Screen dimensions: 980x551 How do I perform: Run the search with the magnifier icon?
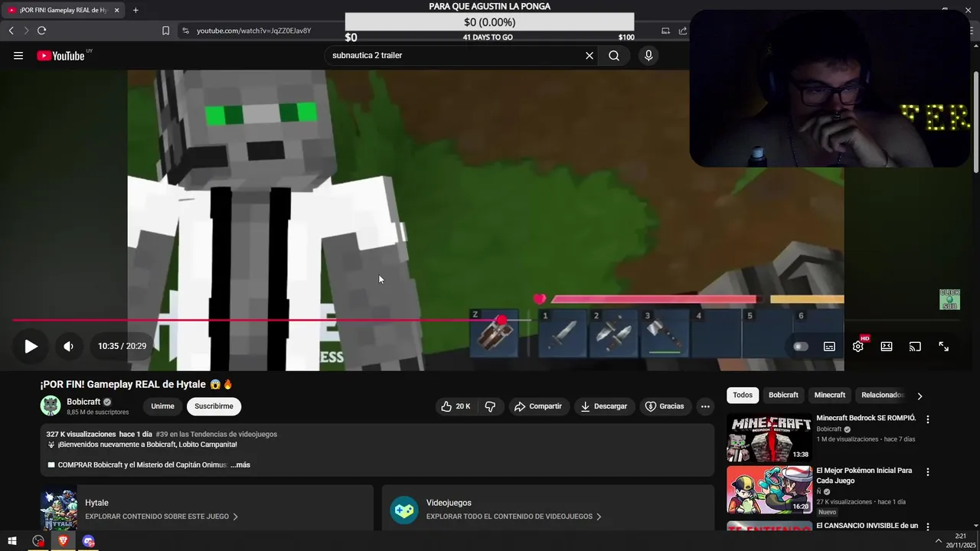614,55
